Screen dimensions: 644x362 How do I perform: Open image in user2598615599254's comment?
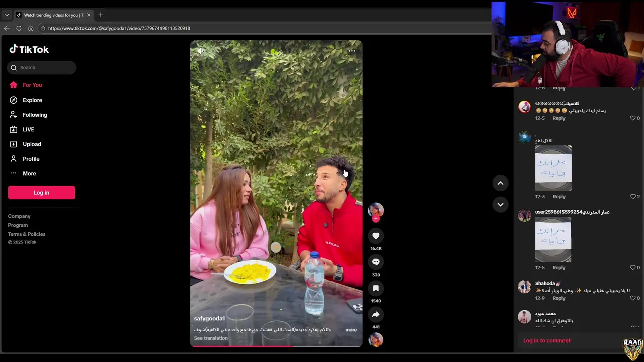click(x=553, y=240)
